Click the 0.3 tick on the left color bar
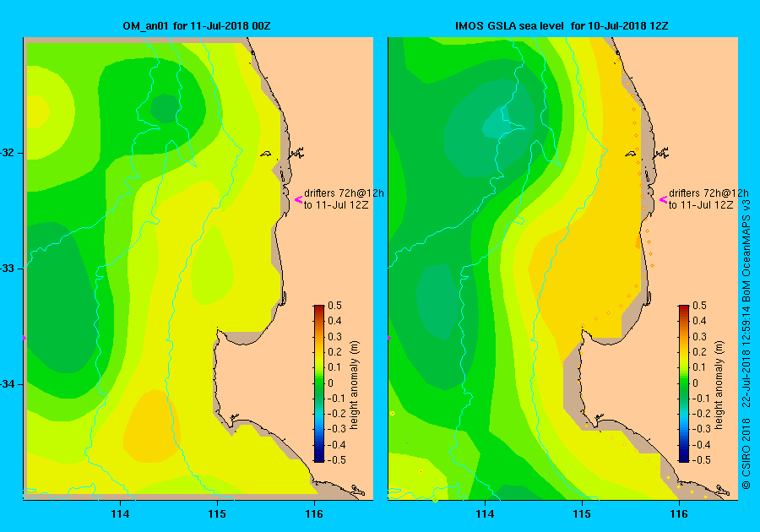760x532 pixels. pyautogui.click(x=334, y=337)
